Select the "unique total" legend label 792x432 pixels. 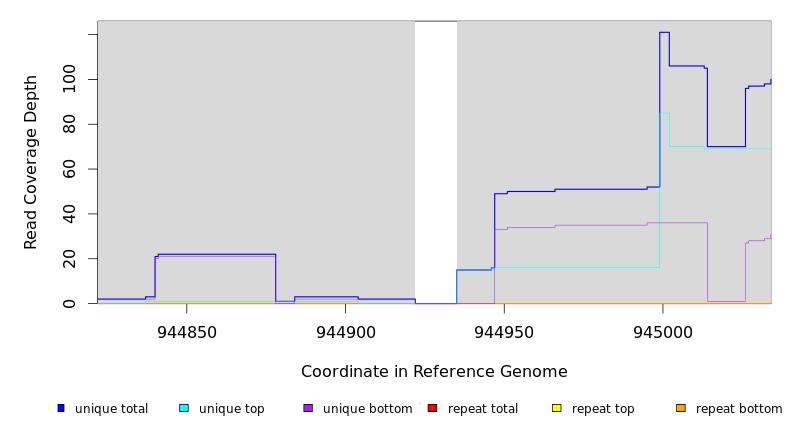tap(111, 409)
